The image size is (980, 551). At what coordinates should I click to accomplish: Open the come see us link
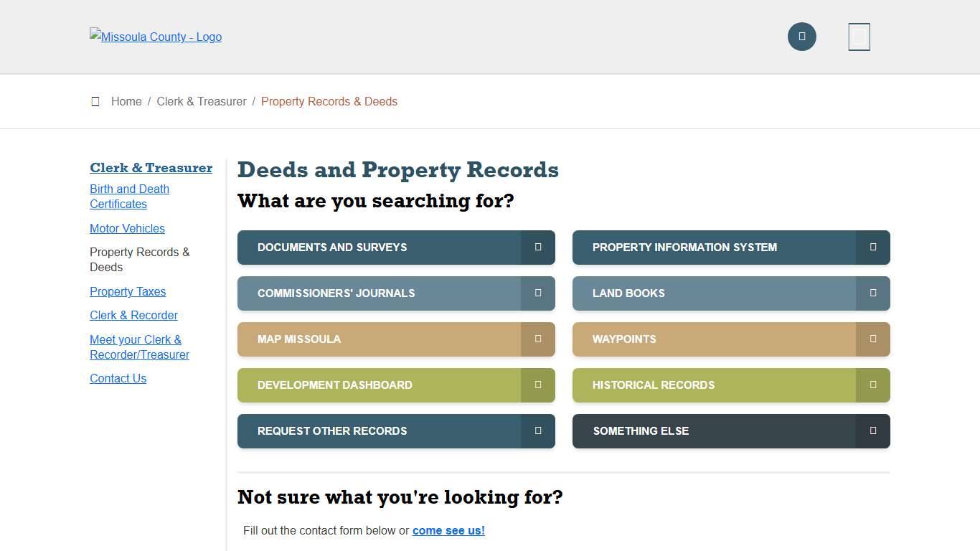tap(448, 530)
